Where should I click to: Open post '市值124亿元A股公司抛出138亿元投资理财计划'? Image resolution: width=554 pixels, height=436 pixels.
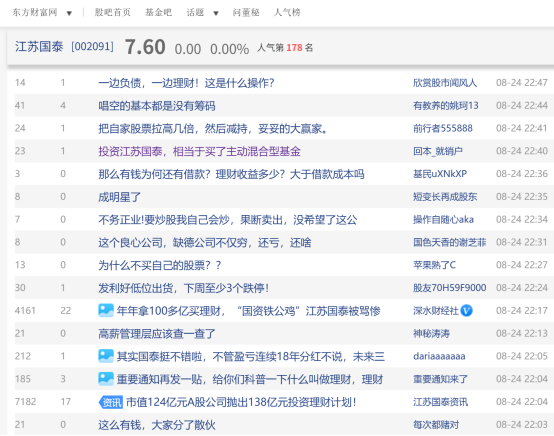pyautogui.click(x=241, y=402)
